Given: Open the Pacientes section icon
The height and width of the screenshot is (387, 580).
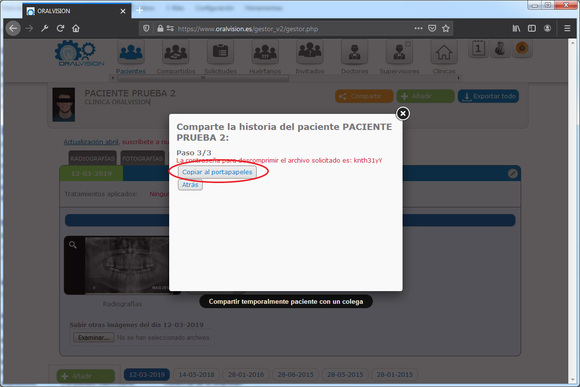Looking at the screenshot, I should click(x=131, y=53).
